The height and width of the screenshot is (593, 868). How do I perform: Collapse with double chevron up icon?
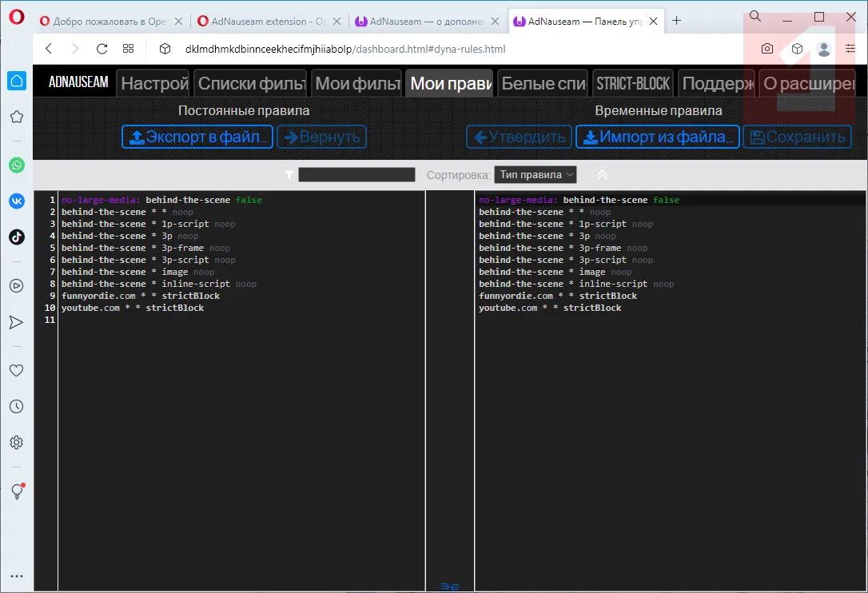pos(603,175)
